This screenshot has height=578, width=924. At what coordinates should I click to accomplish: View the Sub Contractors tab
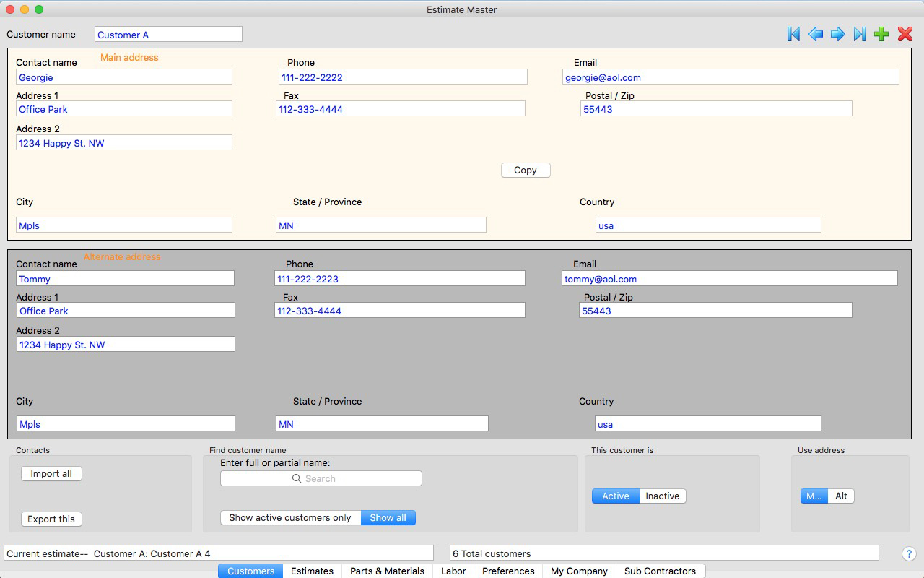tap(661, 571)
